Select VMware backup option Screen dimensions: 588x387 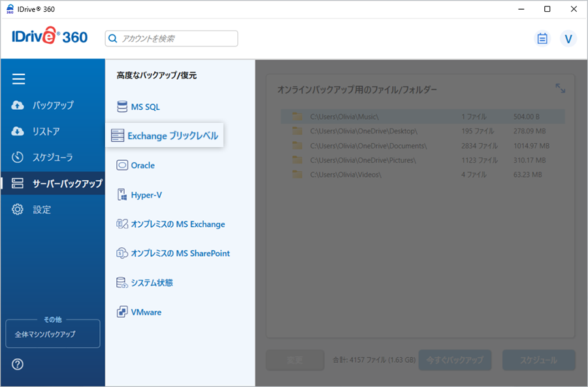pyautogui.click(x=146, y=312)
